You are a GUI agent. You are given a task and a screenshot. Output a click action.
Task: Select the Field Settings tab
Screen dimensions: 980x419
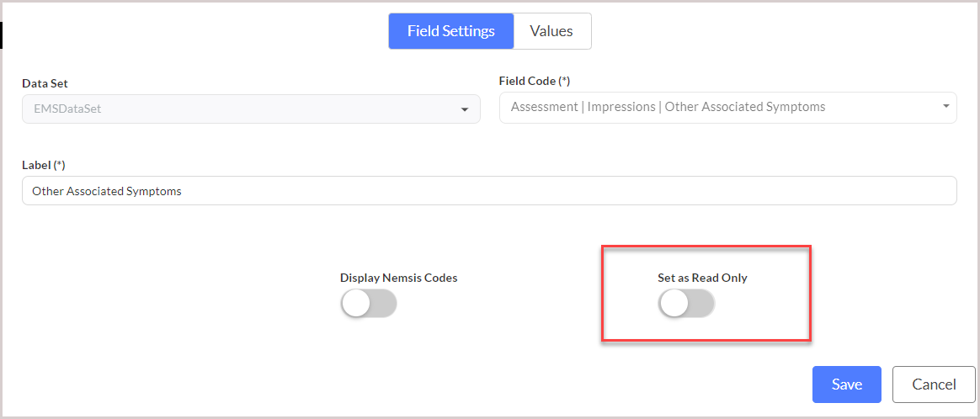[451, 31]
